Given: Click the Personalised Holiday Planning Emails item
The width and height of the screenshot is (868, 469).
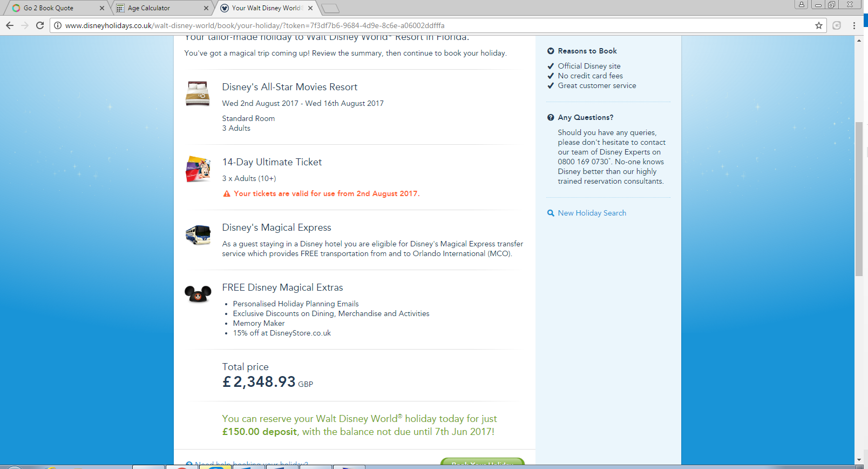Looking at the screenshot, I should tap(296, 304).
